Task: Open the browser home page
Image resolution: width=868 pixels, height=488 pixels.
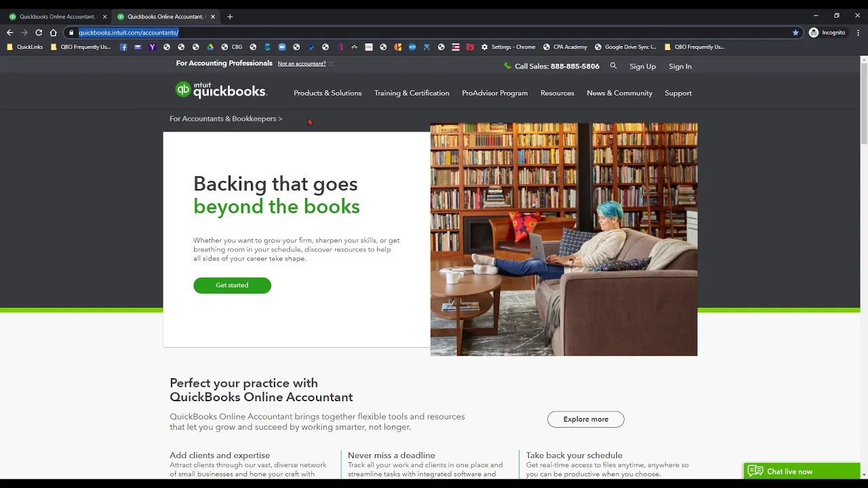Action: 54,33
